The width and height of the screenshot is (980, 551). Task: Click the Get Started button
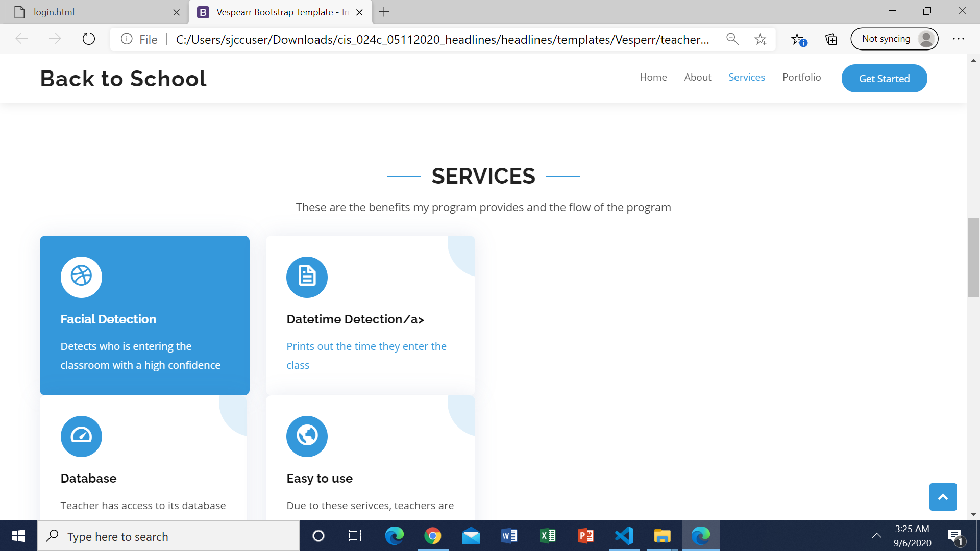pos(884,79)
